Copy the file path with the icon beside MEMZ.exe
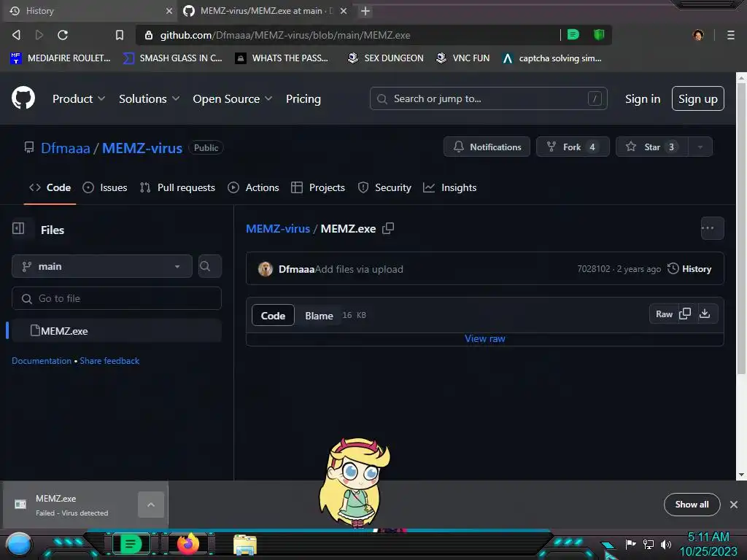 (x=388, y=228)
